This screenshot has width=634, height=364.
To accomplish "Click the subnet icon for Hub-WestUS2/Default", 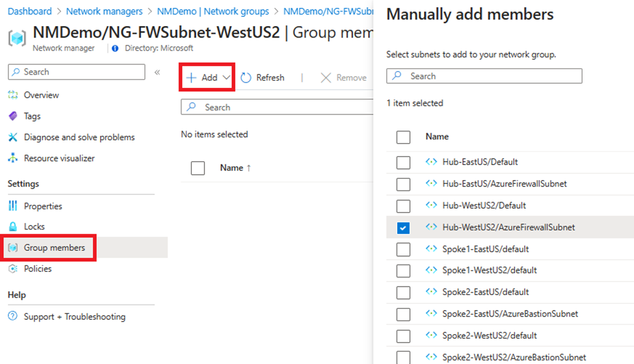I will click(x=431, y=205).
